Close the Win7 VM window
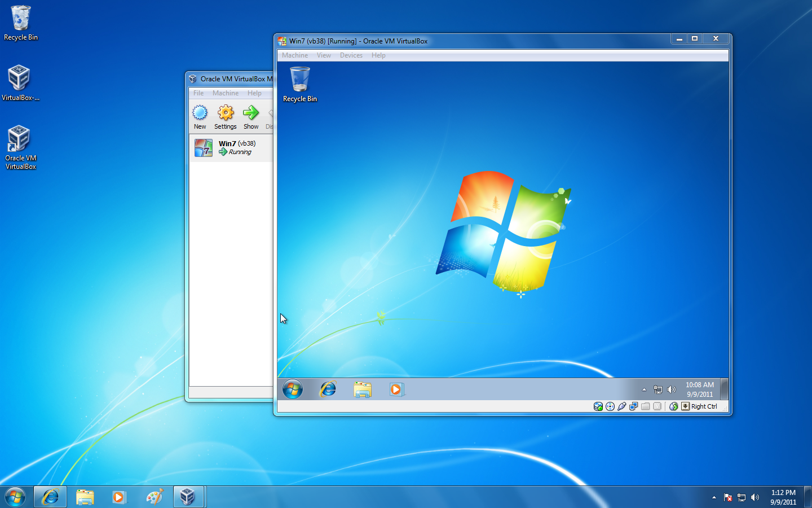The image size is (812, 508). click(x=716, y=39)
